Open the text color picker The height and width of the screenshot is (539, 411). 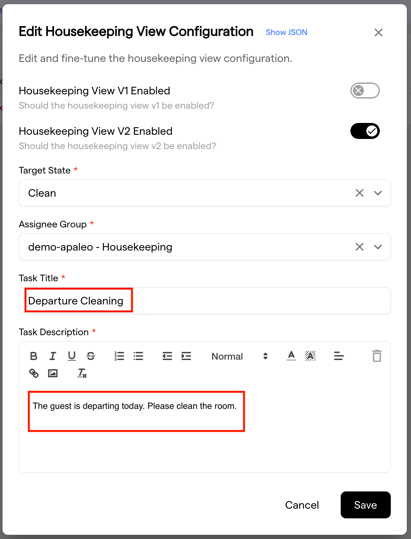[x=291, y=356]
